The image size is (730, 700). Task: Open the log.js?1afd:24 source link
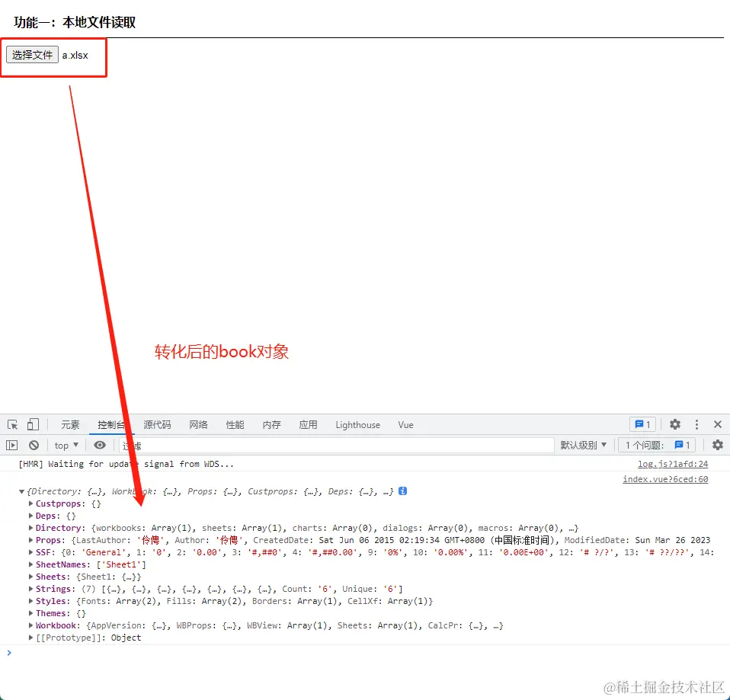[673, 464]
